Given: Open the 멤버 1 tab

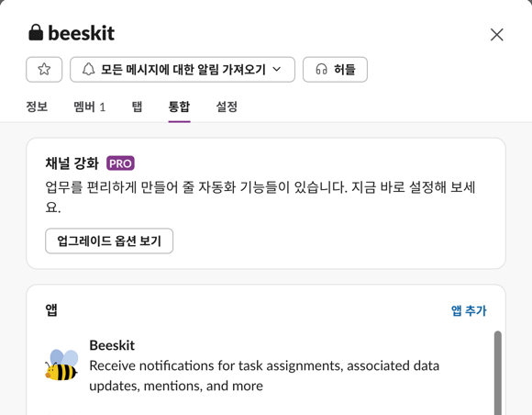Looking at the screenshot, I should (90, 107).
